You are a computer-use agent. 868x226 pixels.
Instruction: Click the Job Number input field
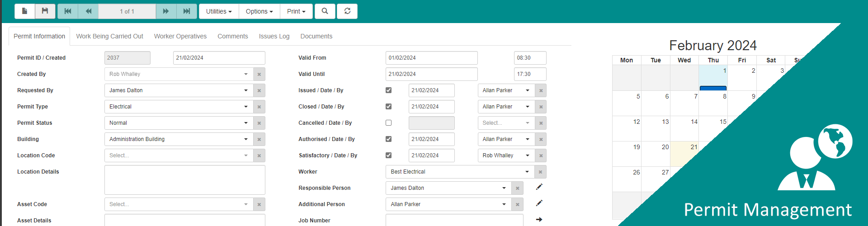(x=454, y=220)
